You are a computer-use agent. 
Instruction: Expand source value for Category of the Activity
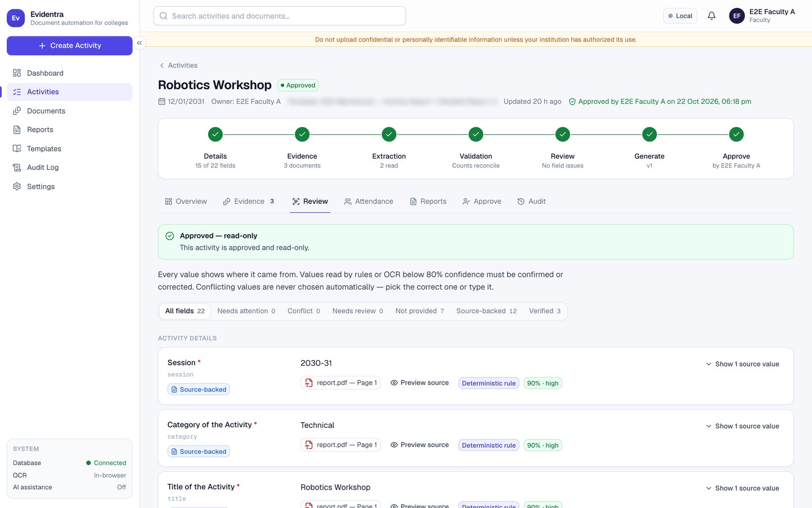[743, 426]
